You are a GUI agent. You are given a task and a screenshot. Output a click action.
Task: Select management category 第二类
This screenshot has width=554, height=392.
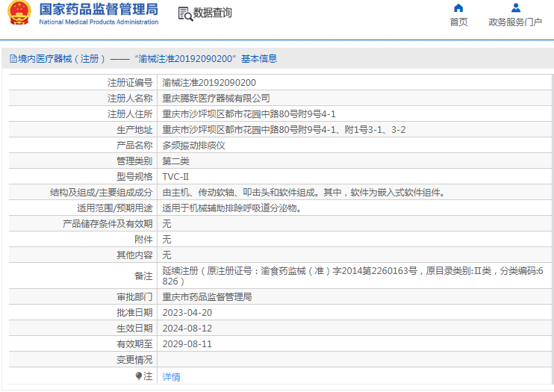click(x=175, y=161)
